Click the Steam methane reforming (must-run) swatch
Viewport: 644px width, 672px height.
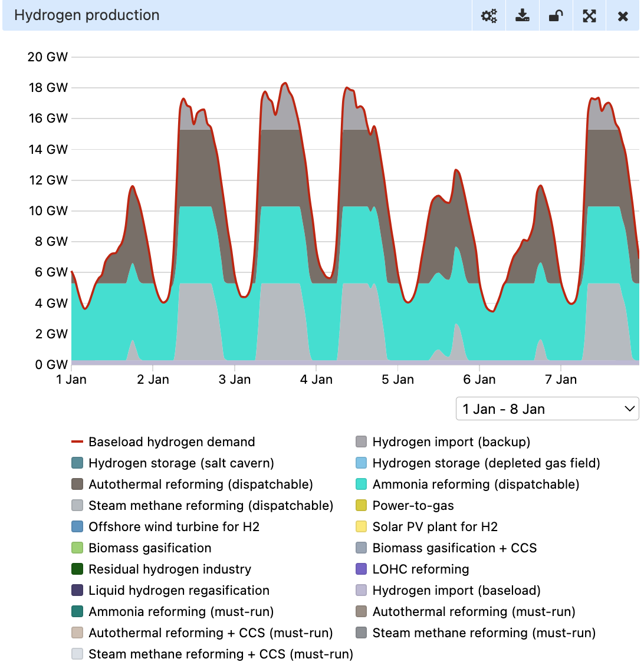(x=361, y=633)
